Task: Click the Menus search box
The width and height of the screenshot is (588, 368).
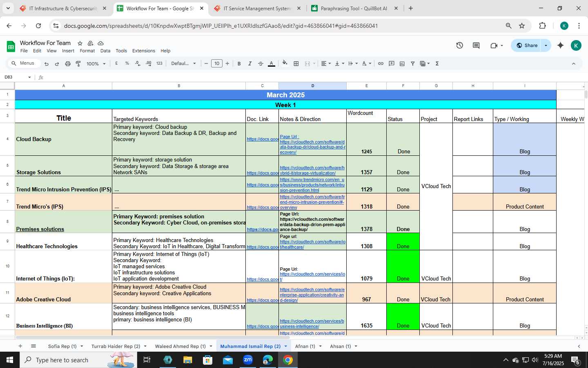Action: 24,63
